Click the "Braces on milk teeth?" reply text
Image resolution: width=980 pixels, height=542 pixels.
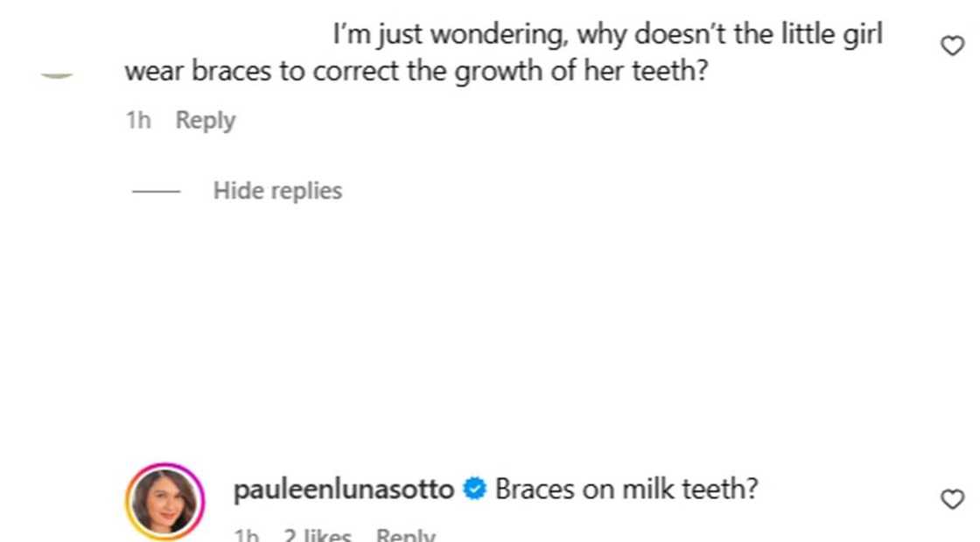point(626,490)
